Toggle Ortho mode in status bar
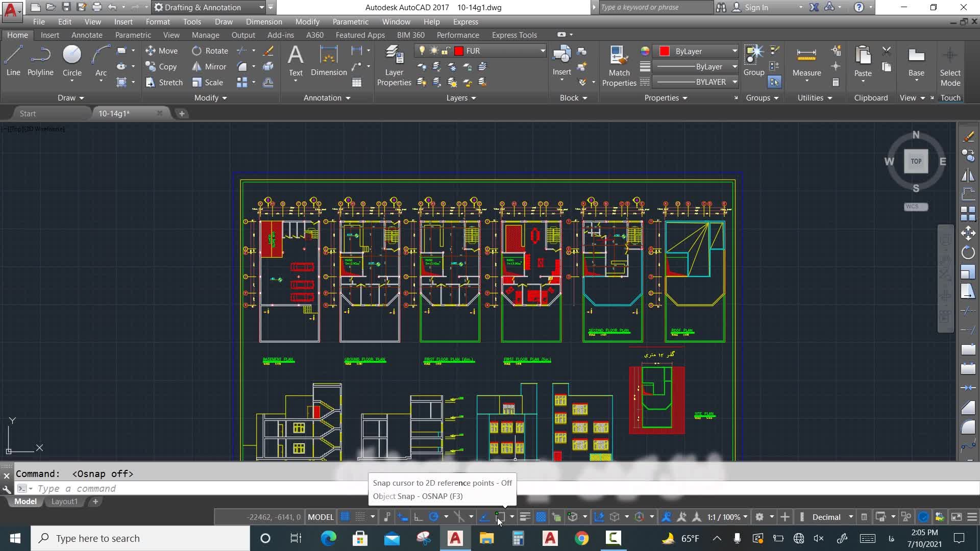980x551 pixels. (418, 517)
